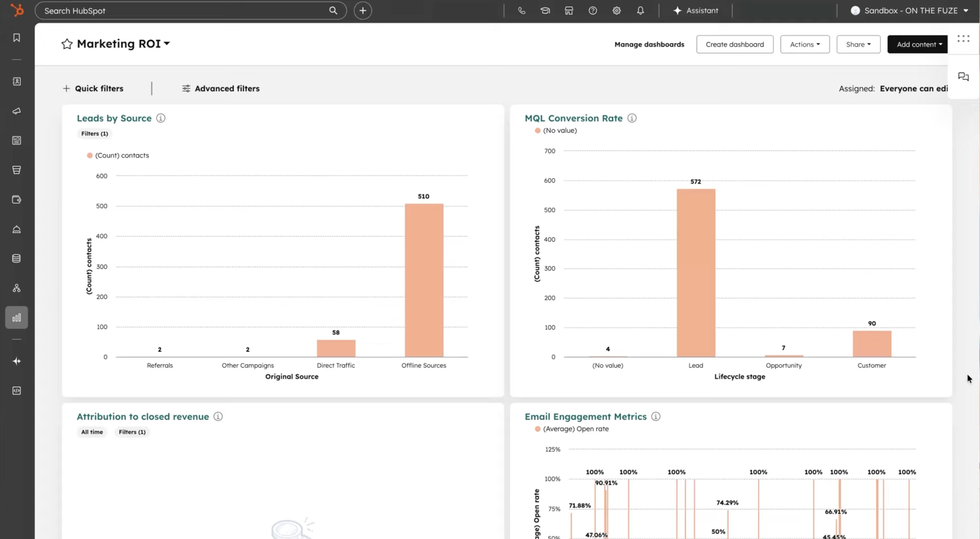Open the Notifications bell icon
This screenshot has width=980, height=539.
[641, 11]
